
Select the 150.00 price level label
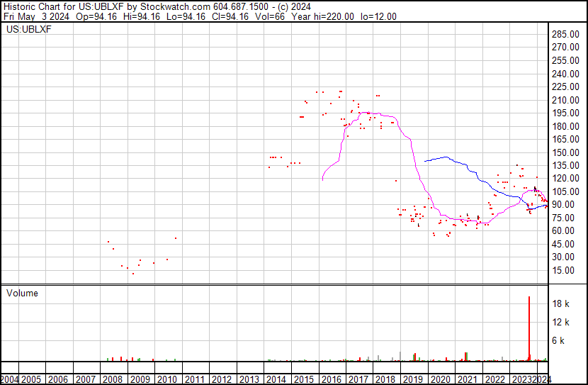[568, 152]
